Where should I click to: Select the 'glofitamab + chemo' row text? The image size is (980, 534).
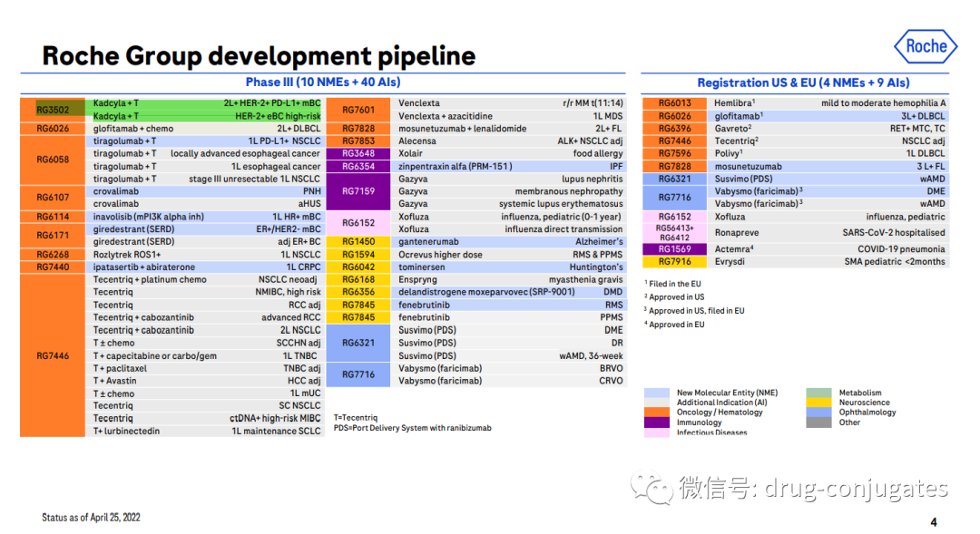(x=133, y=129)
